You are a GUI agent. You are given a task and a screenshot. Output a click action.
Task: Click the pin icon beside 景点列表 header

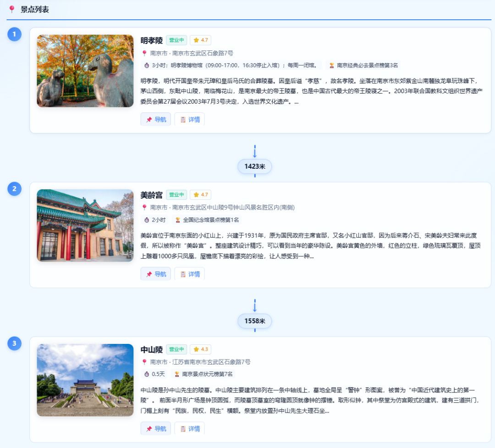(x=12, y=10)
